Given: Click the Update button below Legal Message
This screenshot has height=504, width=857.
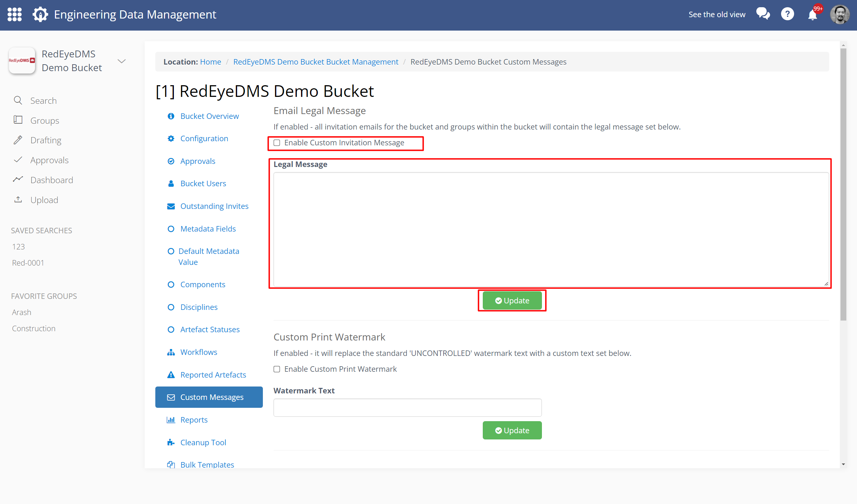Looking at the screenshot, I should tap(512, 300).
